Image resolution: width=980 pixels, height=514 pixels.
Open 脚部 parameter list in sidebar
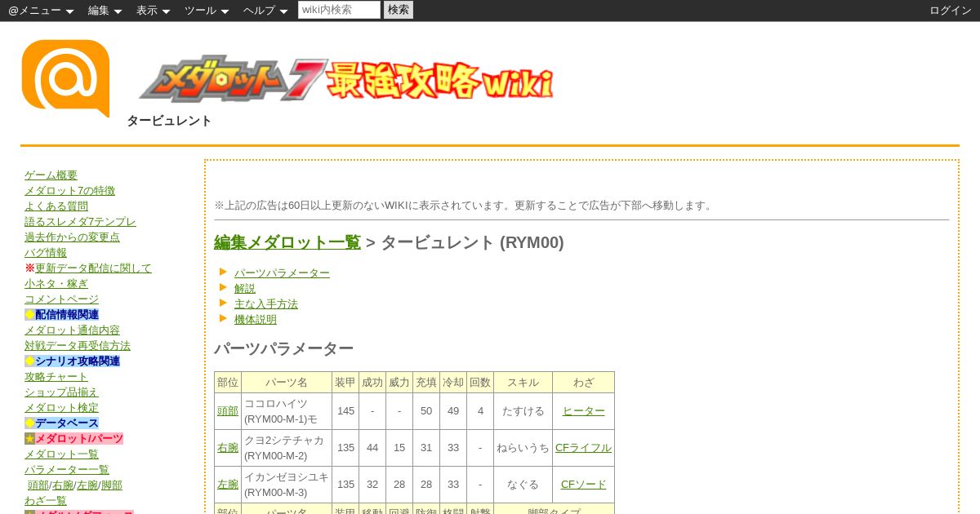point(112,485)
